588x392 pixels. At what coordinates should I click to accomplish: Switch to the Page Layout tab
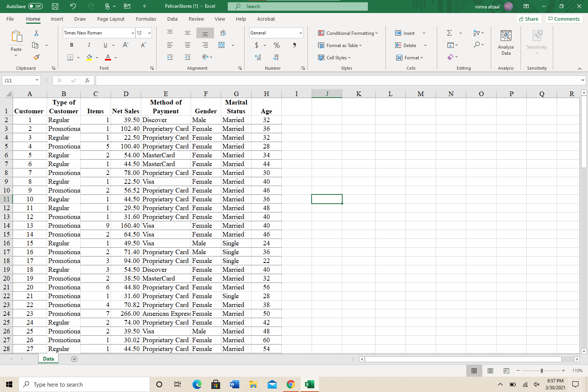111,19
